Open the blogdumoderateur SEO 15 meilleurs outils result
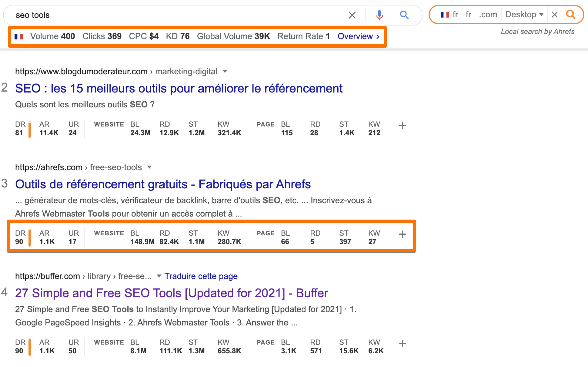 [x=179, y=89]
